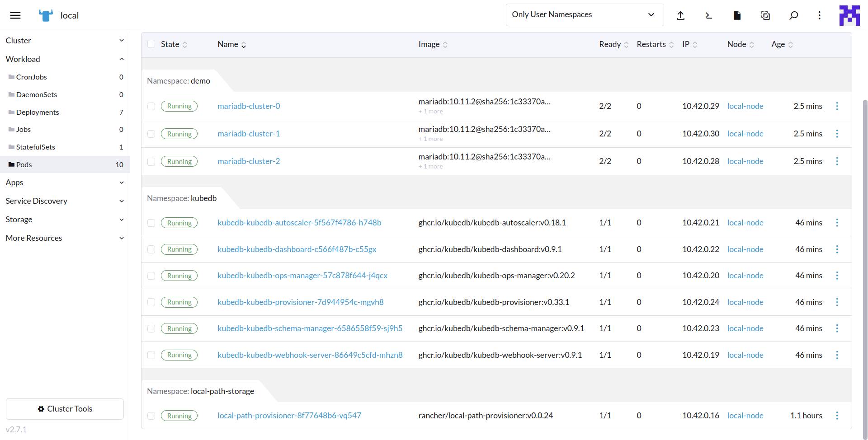Check the checkbox for mariadb-cluster-1

pyautogui.click(x=151, y=134)
